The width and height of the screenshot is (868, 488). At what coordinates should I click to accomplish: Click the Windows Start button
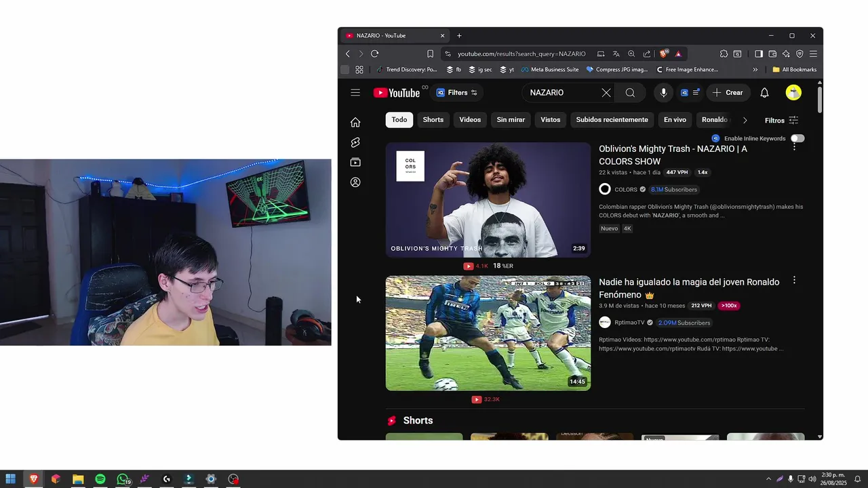click(11, 479)
